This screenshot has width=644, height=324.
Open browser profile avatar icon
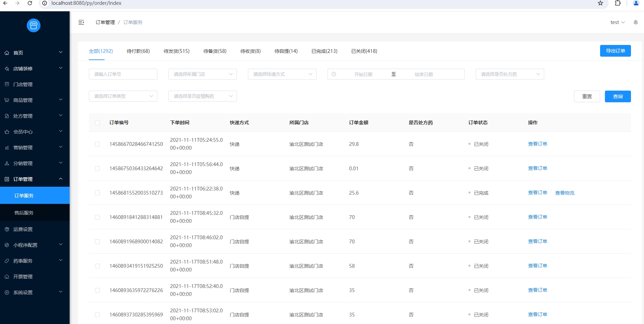pyautogui.click(x=636, y=3)
